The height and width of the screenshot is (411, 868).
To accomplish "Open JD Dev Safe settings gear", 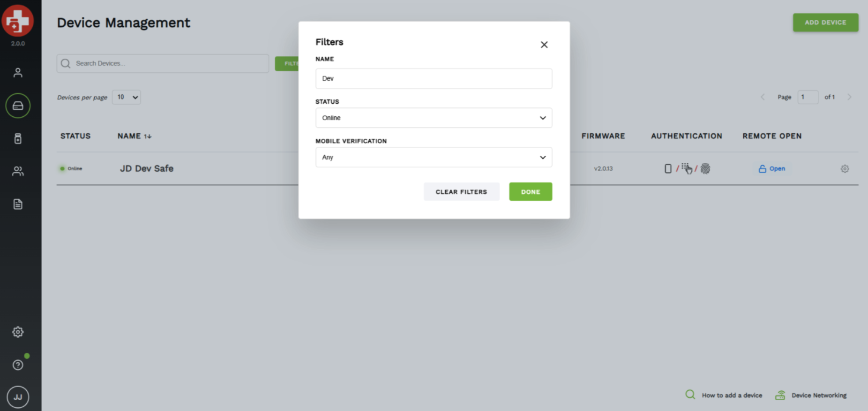I will pos(845,169).
